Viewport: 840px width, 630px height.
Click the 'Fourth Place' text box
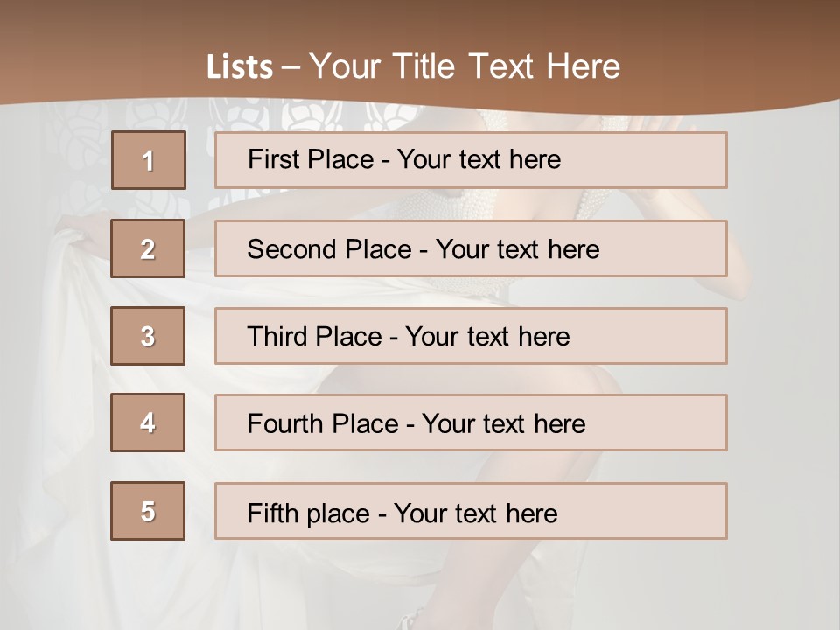(x=471, y=423)
